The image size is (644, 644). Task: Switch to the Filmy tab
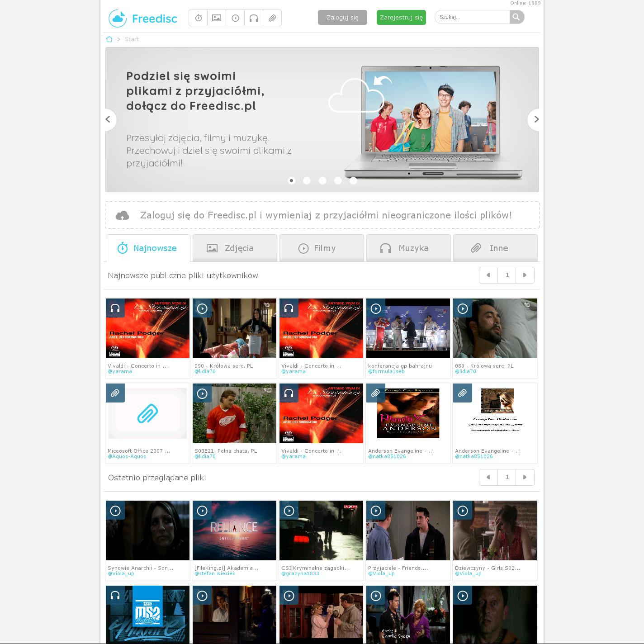click(x=322, y=248)
